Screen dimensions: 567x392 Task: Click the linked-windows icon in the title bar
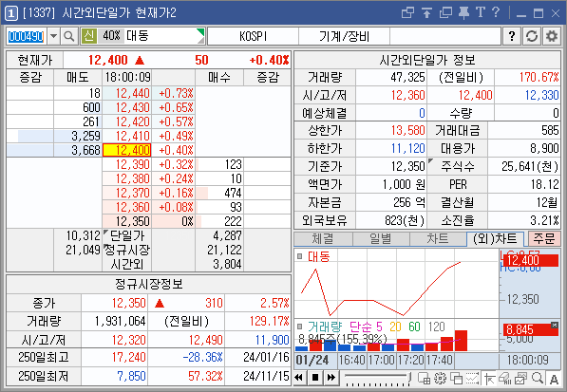coord(407,13)
